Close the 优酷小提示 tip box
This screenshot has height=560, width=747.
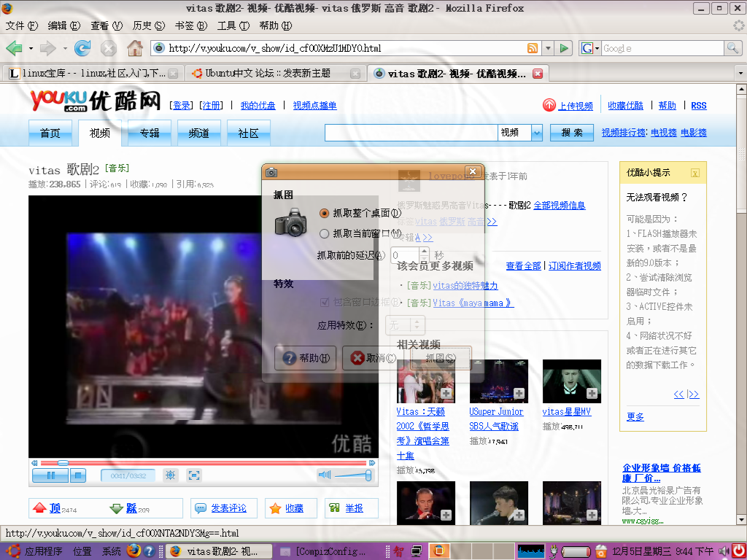[x=695, y=174]
